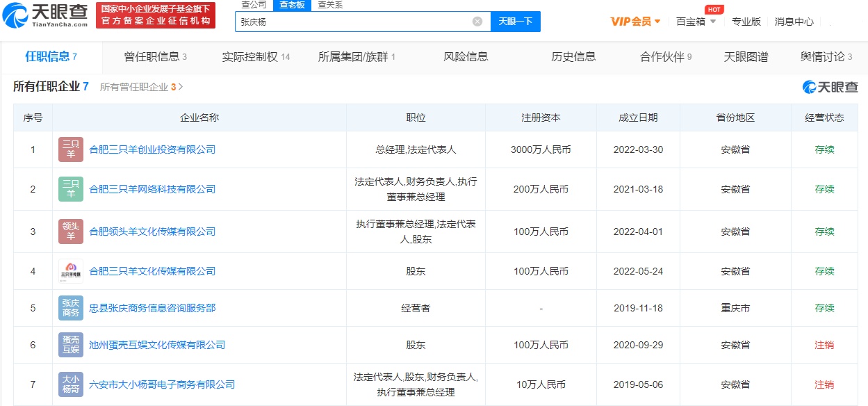Open the 实际控制权 tab
The image size is (868, 406).
256,57
